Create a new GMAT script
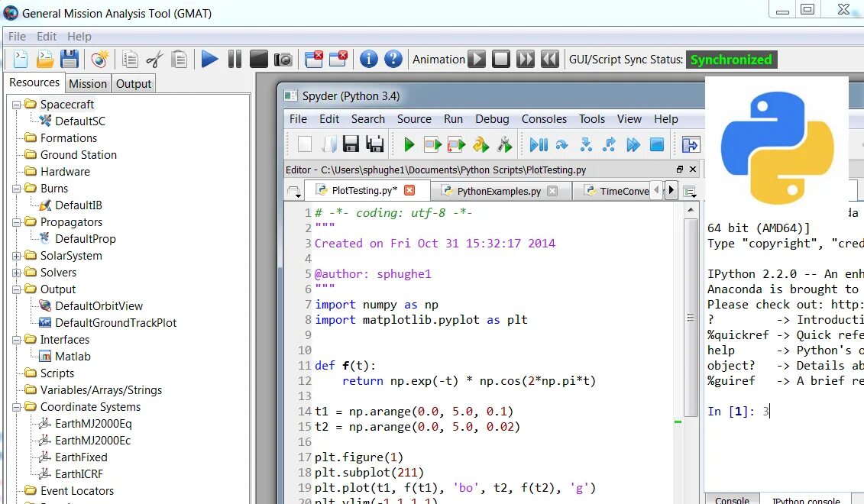The image size is (864, 504). [x=21, y=59]
